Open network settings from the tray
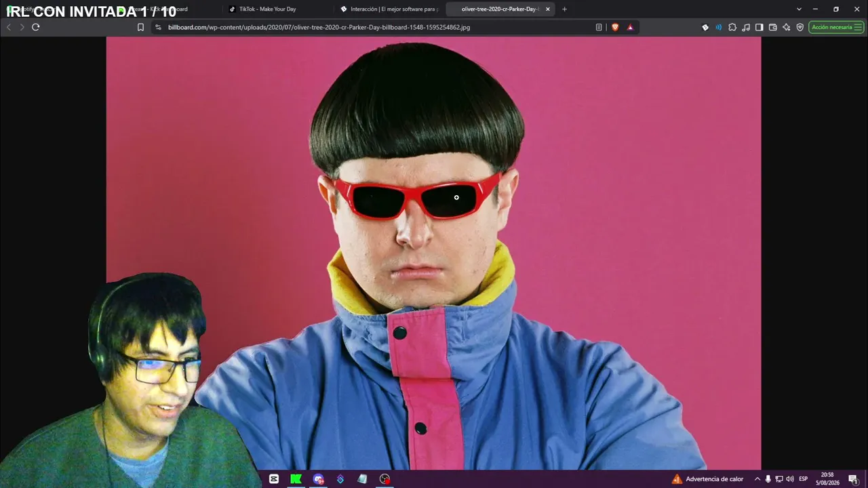The image size is (868, 488). click(779, 479)
